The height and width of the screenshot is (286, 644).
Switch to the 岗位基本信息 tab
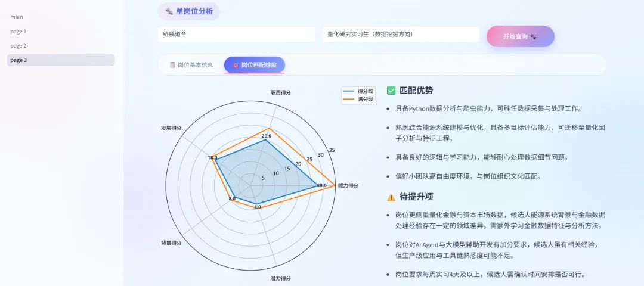click(191, 65)
